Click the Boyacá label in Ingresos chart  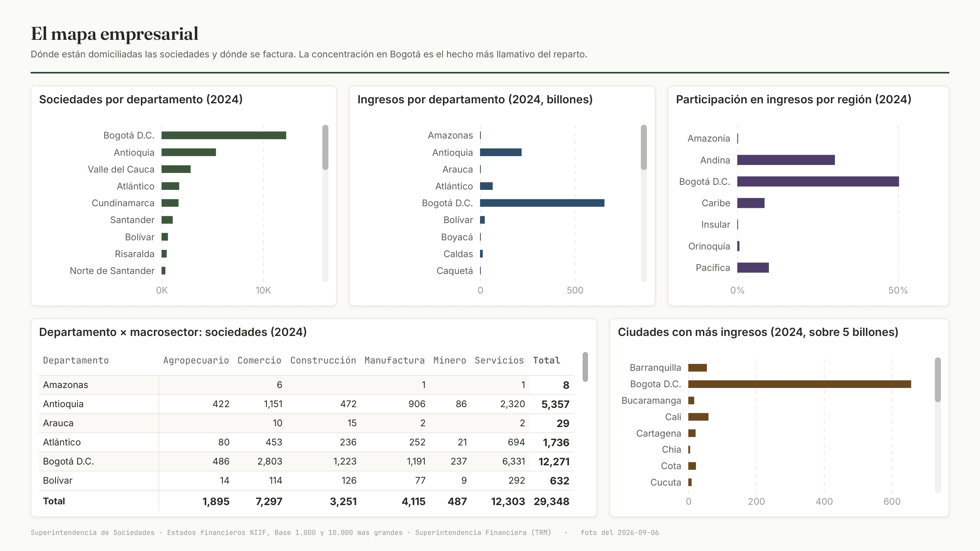[457, 237]
